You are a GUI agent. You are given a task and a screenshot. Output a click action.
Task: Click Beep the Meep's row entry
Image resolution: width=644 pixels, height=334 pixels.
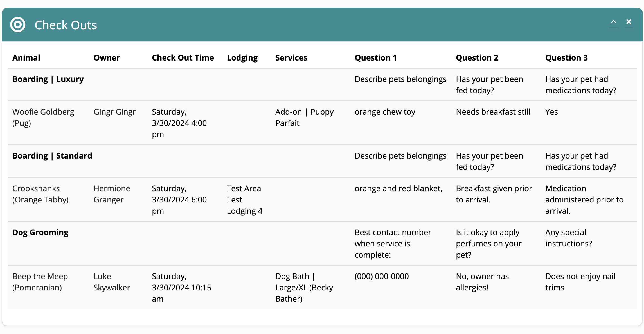(40, 282)
